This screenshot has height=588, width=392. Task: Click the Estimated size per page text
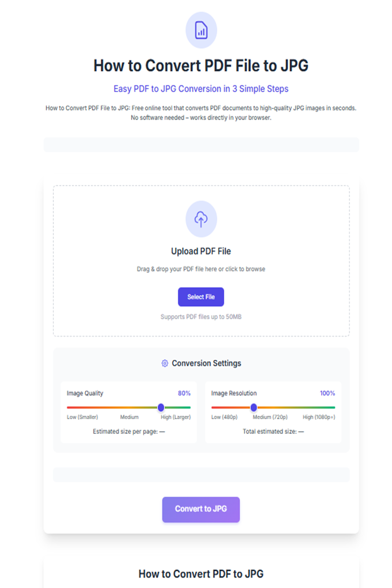coord(128,432)
